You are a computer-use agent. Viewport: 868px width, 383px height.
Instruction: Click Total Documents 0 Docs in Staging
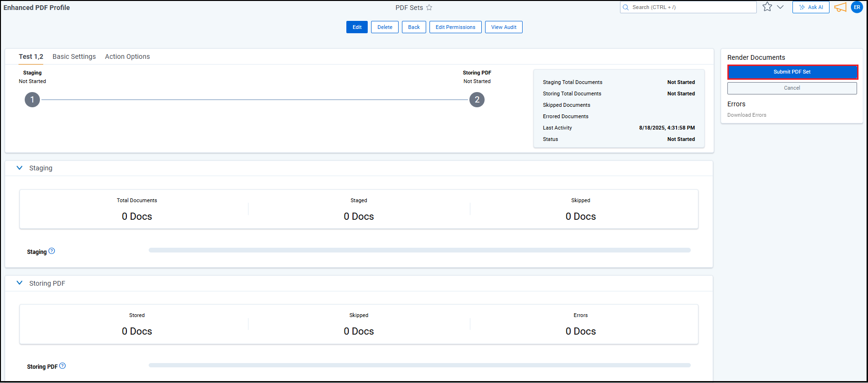coord(137,216)
